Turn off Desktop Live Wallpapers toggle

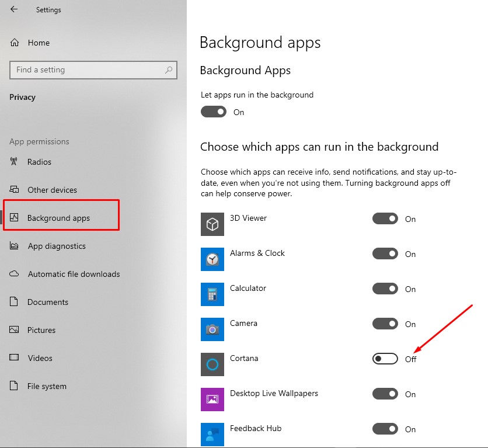[x=385, y=394]
